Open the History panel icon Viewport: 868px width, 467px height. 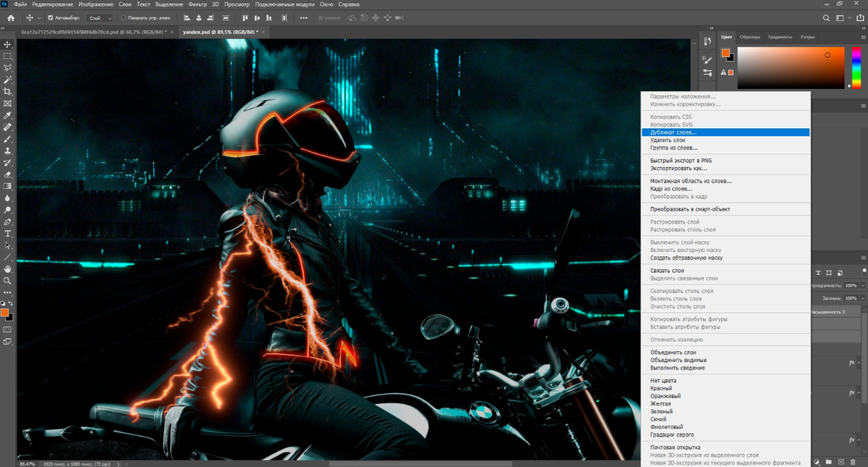tap(708, 41)
